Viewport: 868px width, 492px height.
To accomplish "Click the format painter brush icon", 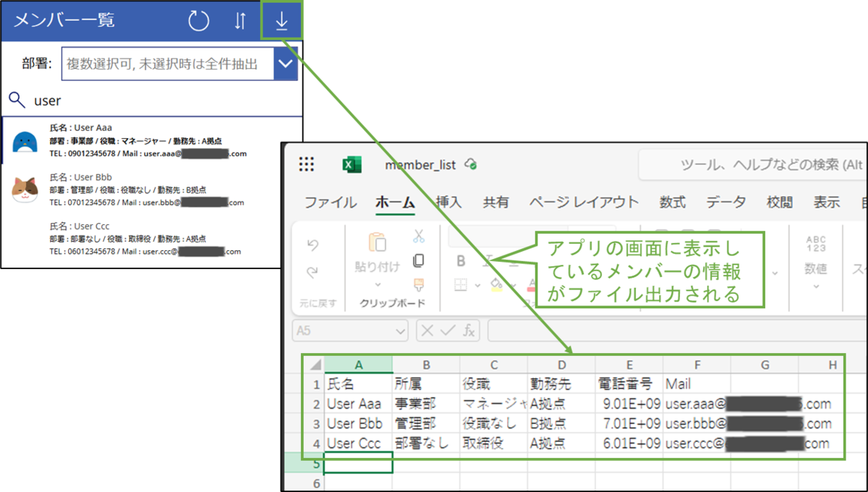I will tap(419, 284).
